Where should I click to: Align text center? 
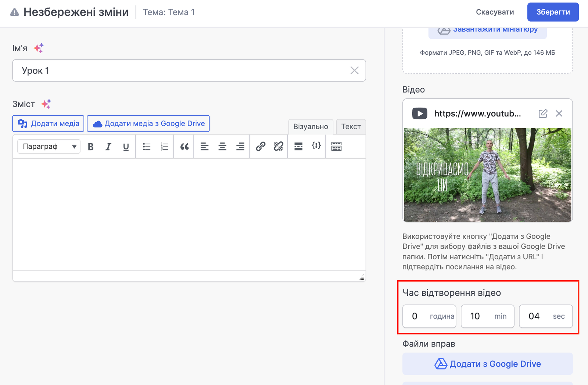pos(222,147)
